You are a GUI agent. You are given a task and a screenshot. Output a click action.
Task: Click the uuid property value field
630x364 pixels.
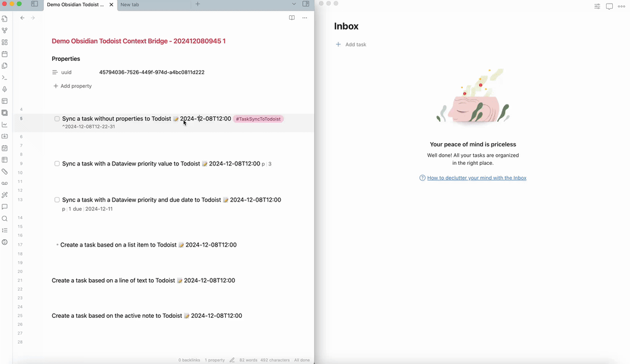[x=152, y=73]
